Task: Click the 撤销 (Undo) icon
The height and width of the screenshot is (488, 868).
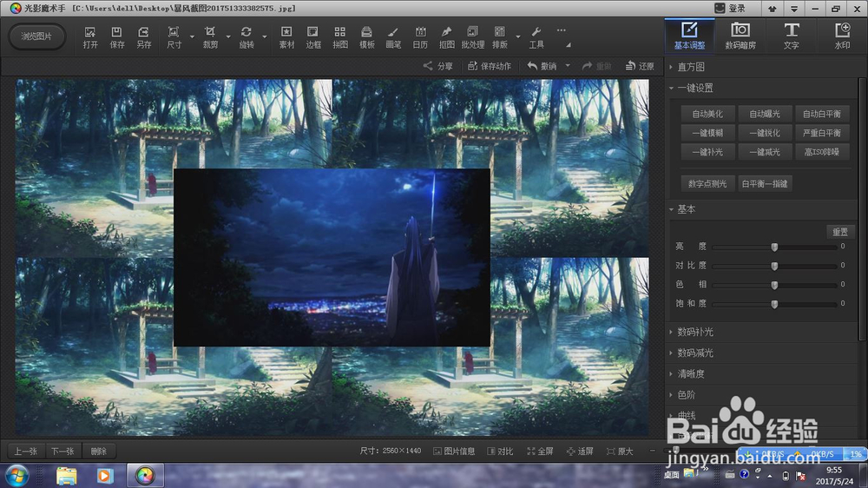Action: point(542,66)
